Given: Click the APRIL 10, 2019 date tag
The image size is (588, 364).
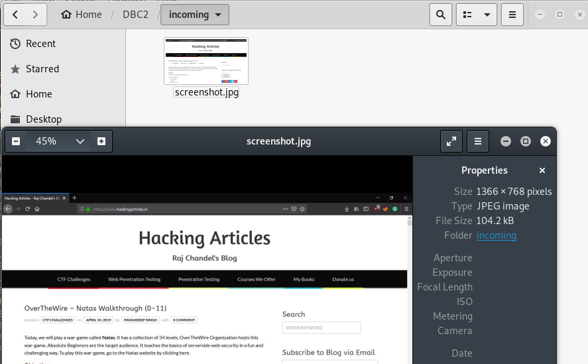Looking at the screenshot, I should point(98,320).
